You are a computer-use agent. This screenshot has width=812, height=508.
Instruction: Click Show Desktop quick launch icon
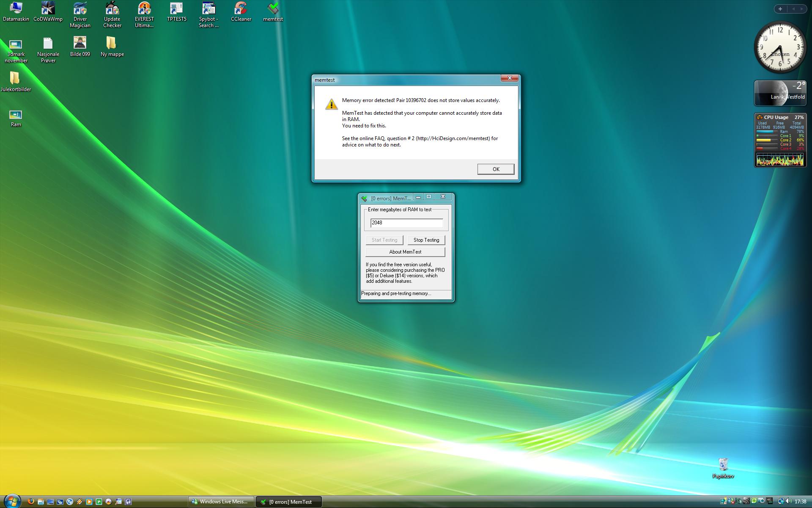[x=50, y=502]
